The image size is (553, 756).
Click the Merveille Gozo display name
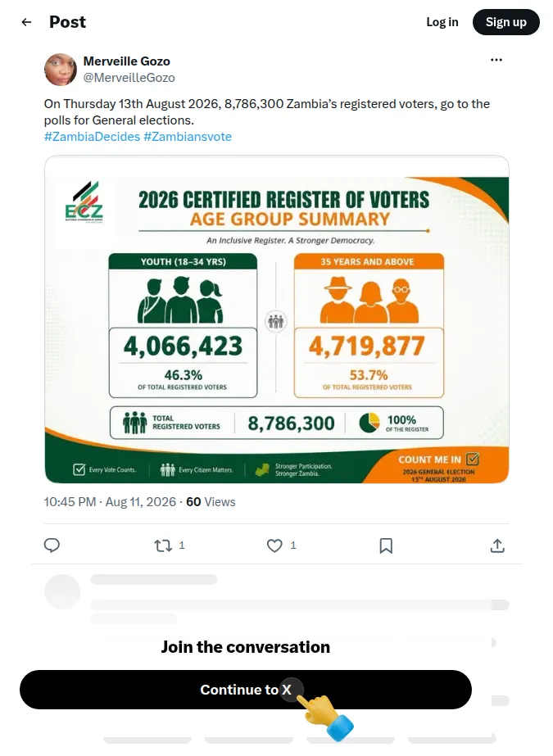[x=127, y=61]
